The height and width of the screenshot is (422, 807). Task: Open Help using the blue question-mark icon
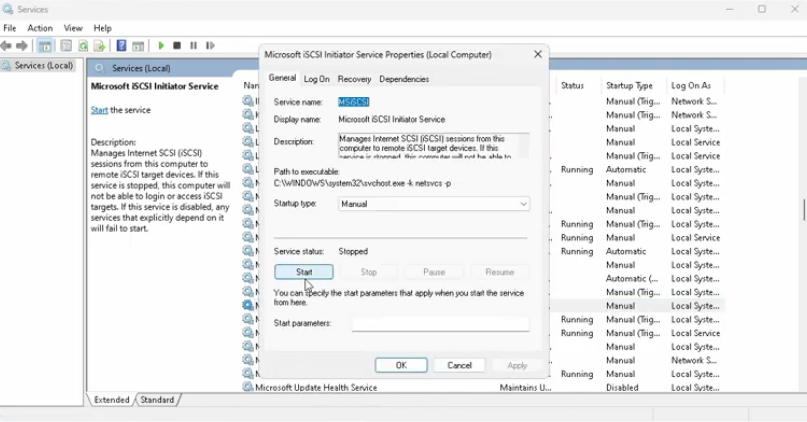pyautogui.click(x=121, y=46)
